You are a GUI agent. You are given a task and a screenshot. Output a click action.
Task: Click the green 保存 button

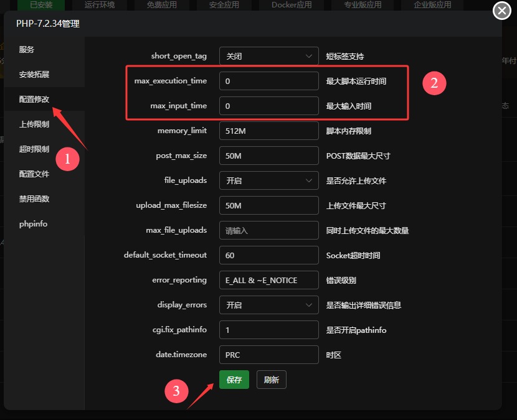pyautogui.click(x=234, y=380)
